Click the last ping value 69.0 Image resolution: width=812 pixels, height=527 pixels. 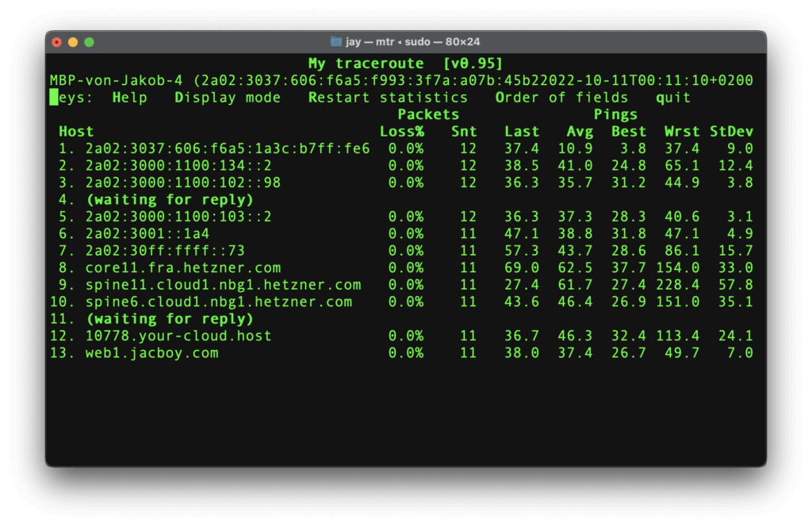pyautogui.click(x=522, y=268)
